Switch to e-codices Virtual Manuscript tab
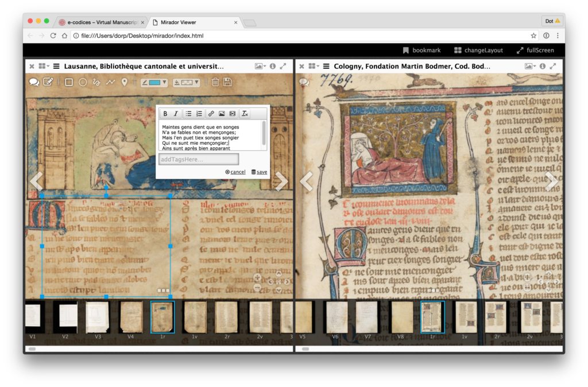Image resolution: width=588 pixels, height=387 pixels. click(x=102, y=22)
